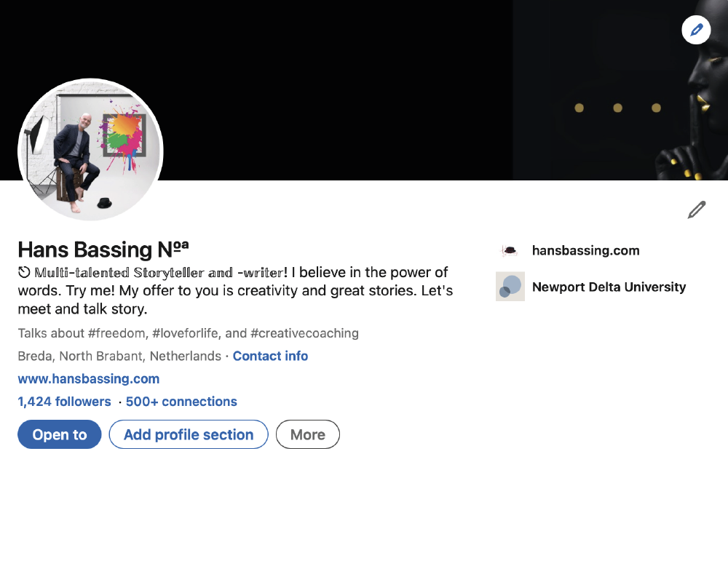
Task: Open the 500+ connections list
Action: [x=181, y=402]
